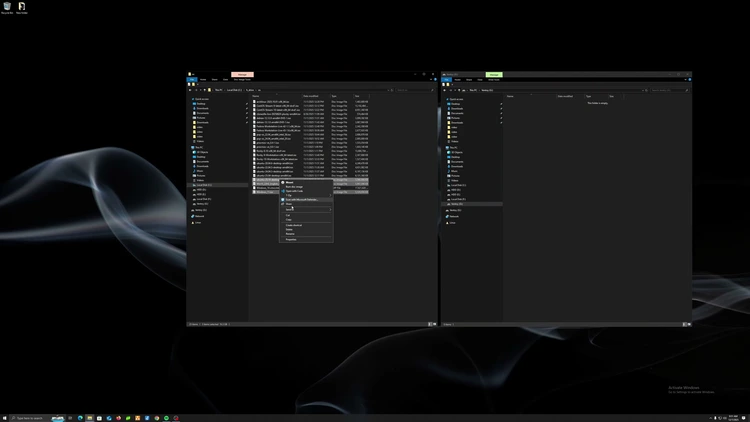Open Home ribbon tab in Ventoy window

pyautogui.click(x=457, y=79)
